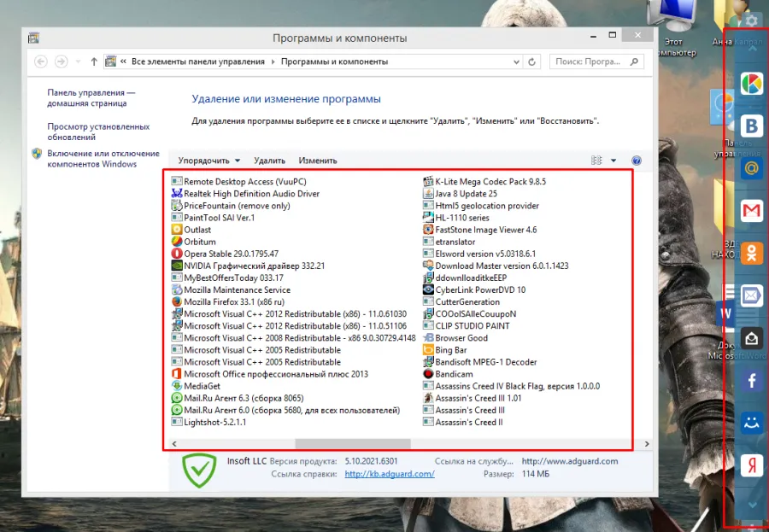Select CyberLink PowerDVD 10 entry

pyautogui.click(x=473, y=289)
